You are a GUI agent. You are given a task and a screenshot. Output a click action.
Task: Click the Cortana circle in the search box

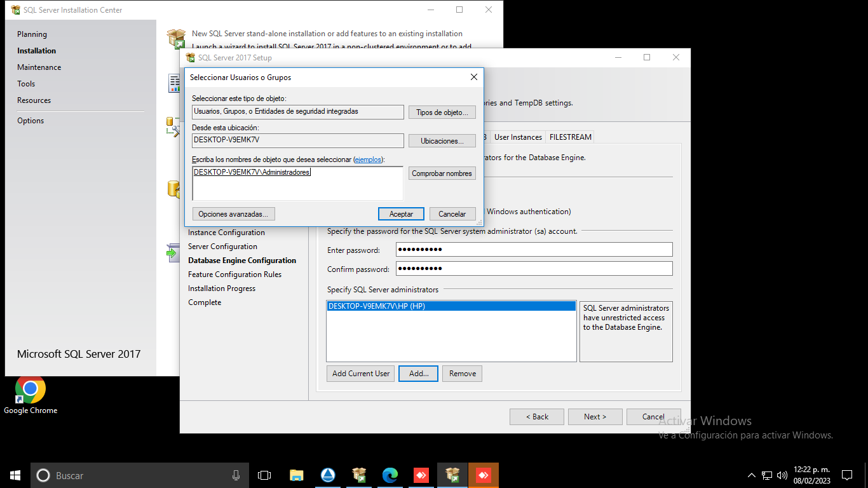43,475
